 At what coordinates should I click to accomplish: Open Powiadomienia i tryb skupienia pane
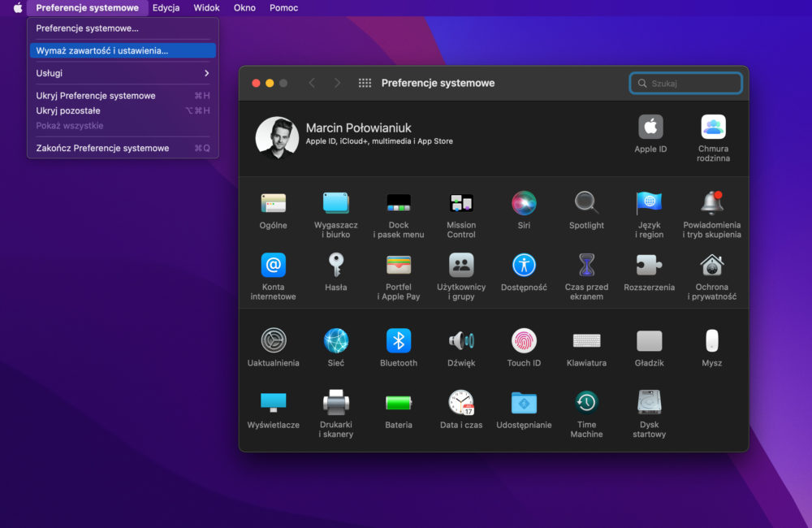coord(711,203)
